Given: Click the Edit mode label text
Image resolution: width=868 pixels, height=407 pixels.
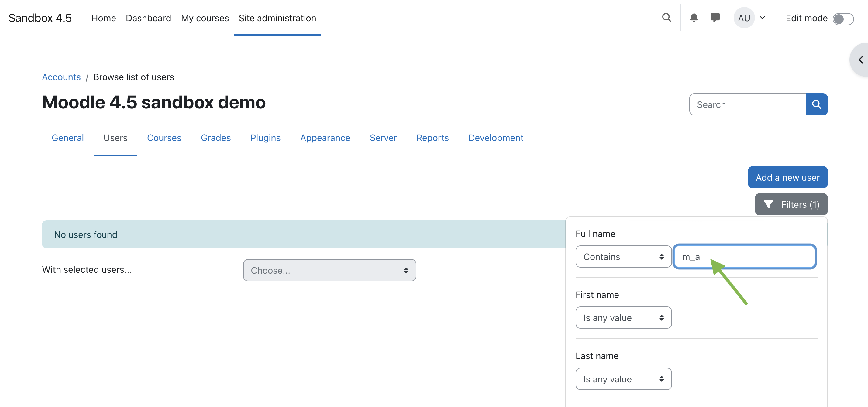Looking at the screenshot, I should point(806,18).
